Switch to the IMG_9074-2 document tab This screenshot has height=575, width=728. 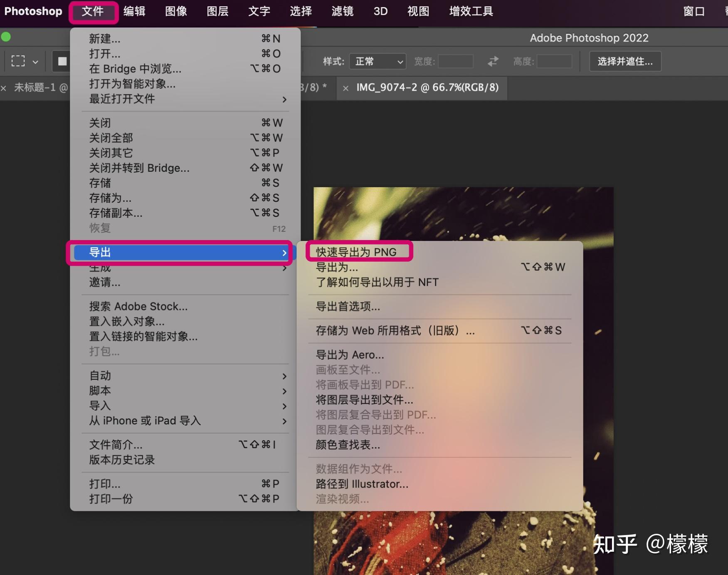pyautogui.click(x=428, y=88)
